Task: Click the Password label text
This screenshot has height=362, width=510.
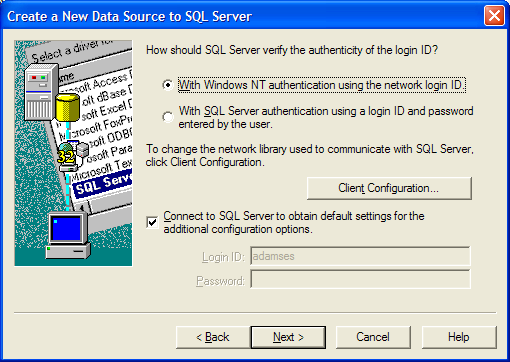Action: 220,281
